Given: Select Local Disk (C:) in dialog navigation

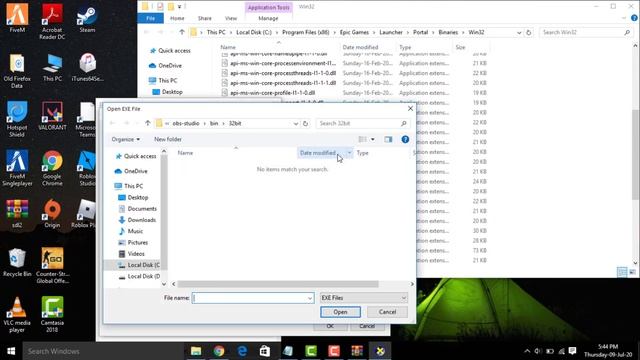Looking at the screenshot, I should [x=139, y=265].
